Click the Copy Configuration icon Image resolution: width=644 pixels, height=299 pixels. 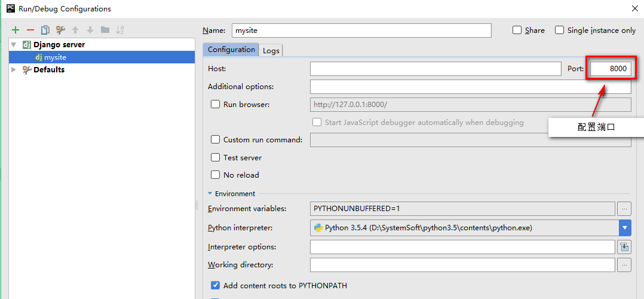(45, 30)
